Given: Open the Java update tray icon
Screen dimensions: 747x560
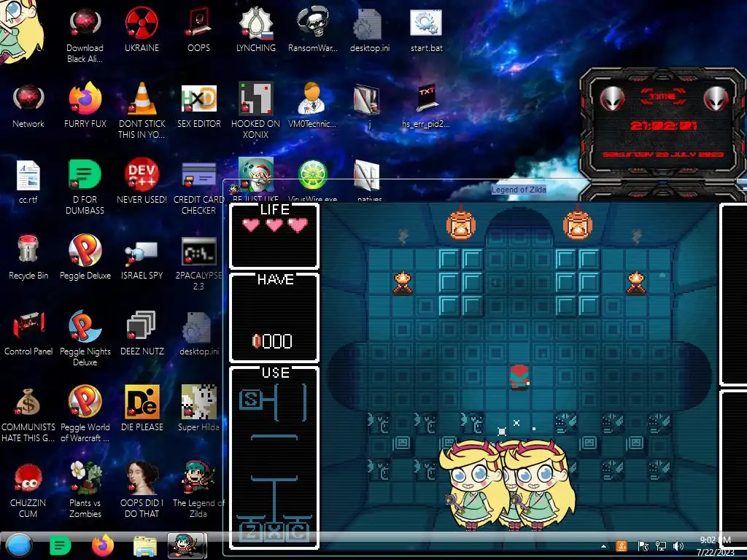Looking at the screenshot, I should click(622, 546).
